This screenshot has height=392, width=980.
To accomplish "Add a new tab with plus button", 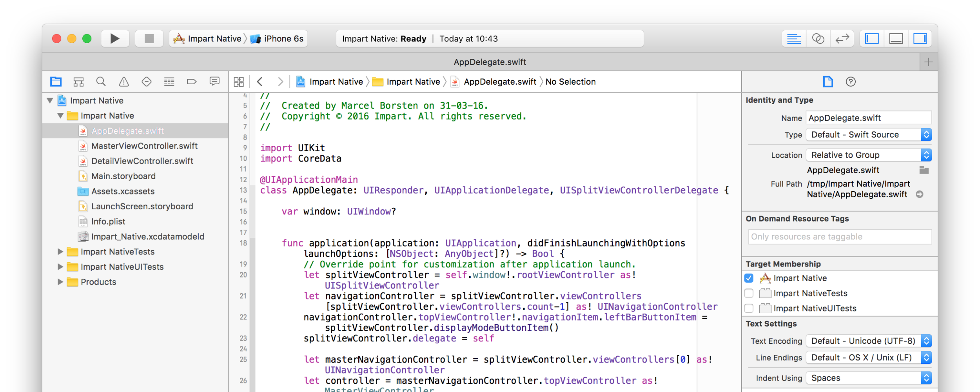I will [x=928, y=62].
